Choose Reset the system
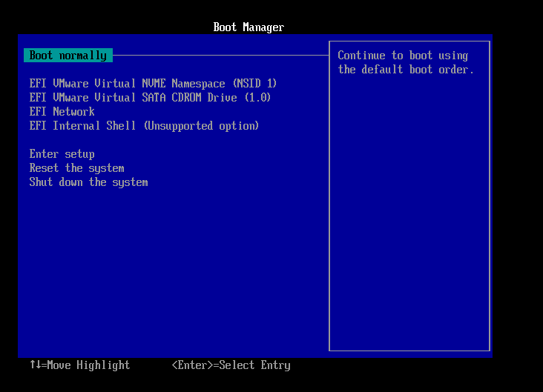 (x=76, y=168)
